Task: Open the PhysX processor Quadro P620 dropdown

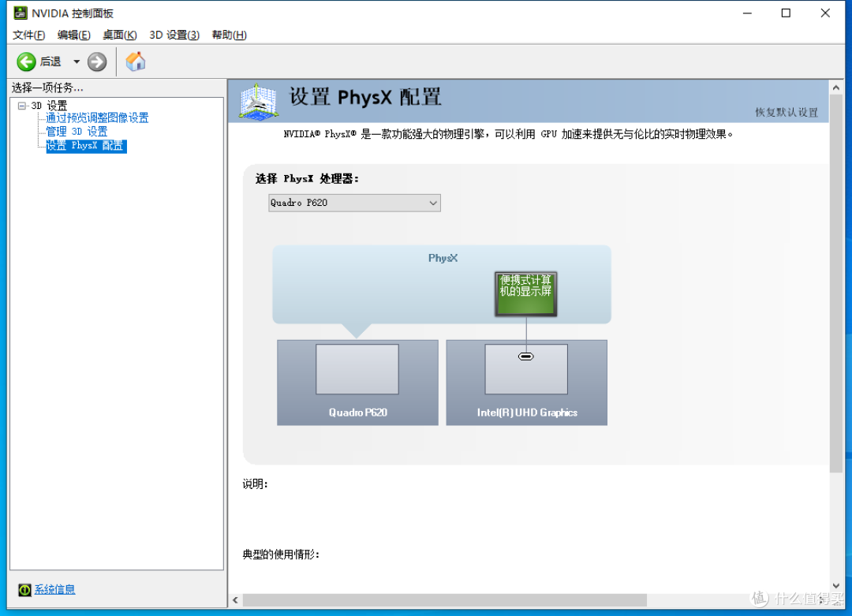Action: [x=354, y=203]
